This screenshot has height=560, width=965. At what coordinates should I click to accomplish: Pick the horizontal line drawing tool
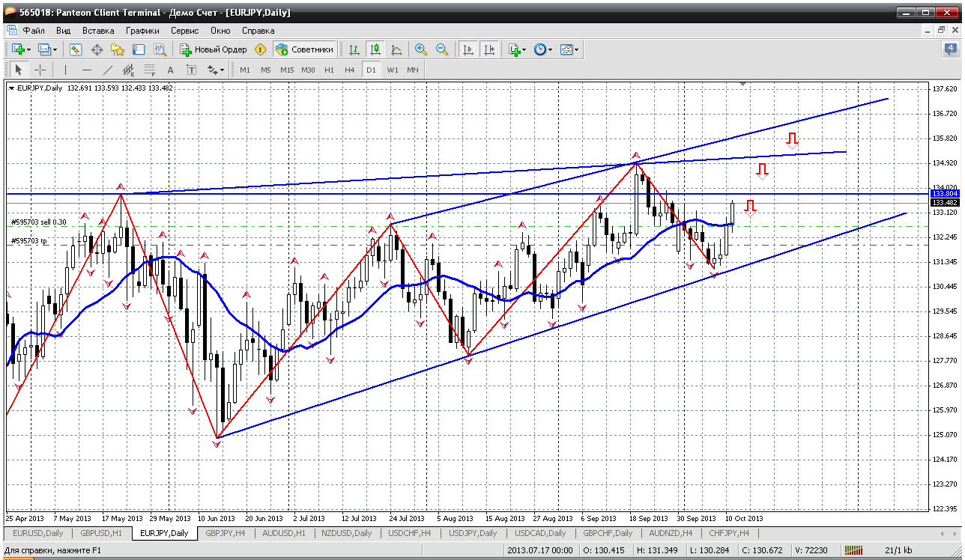tap(87, 70)
